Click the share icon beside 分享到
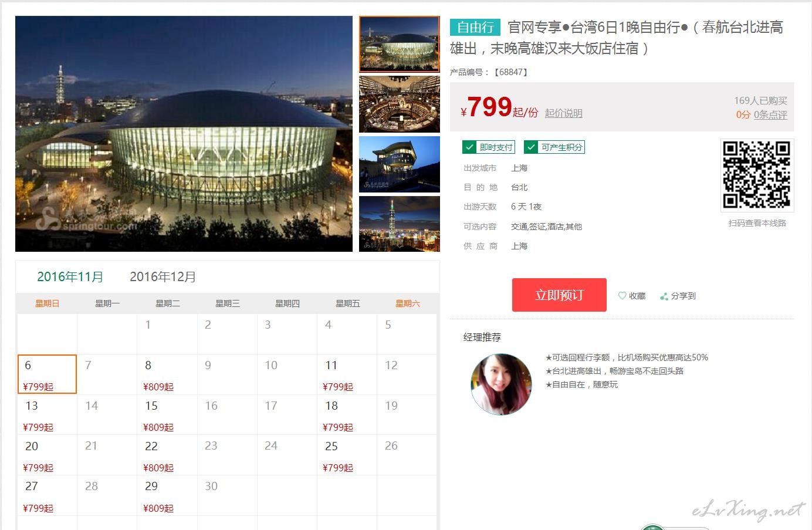 coord(664,296)
